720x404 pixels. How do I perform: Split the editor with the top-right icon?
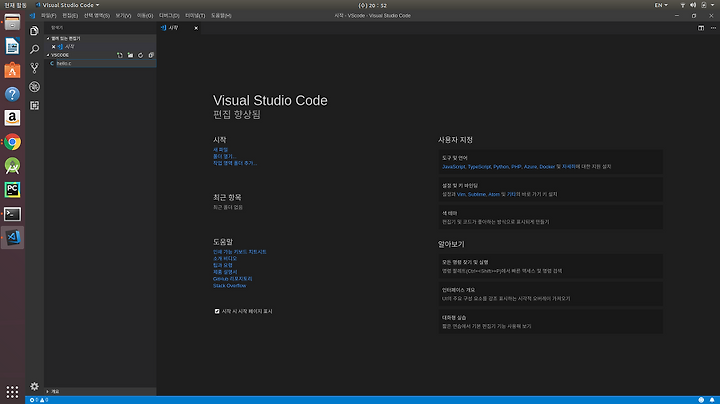tap(701, 28)
